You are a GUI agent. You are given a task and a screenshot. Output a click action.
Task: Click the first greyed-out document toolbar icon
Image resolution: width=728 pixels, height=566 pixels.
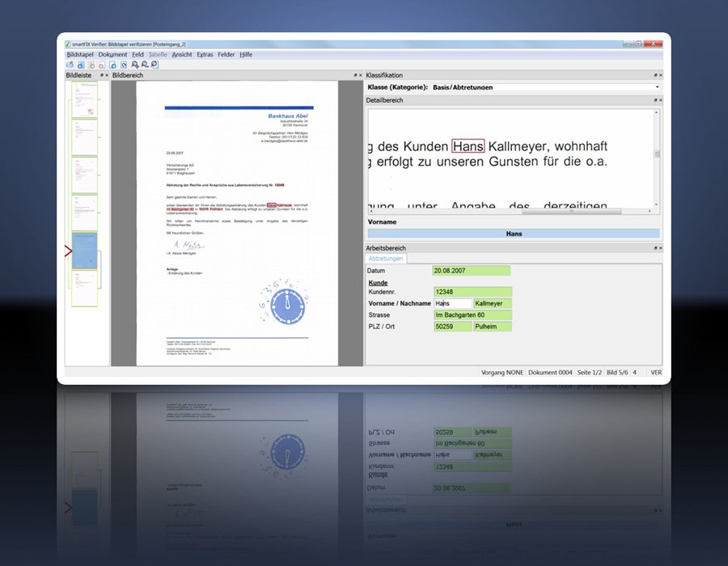91,65
